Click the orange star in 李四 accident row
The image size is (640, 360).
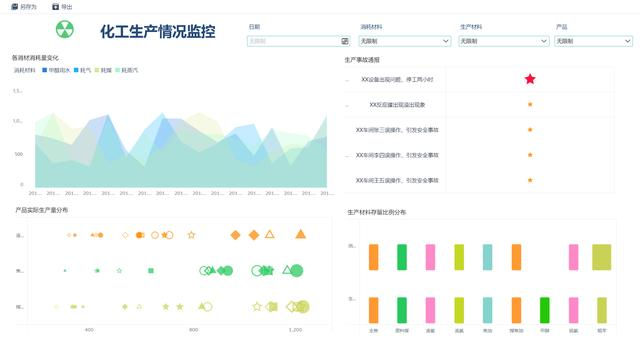point(530,155)
